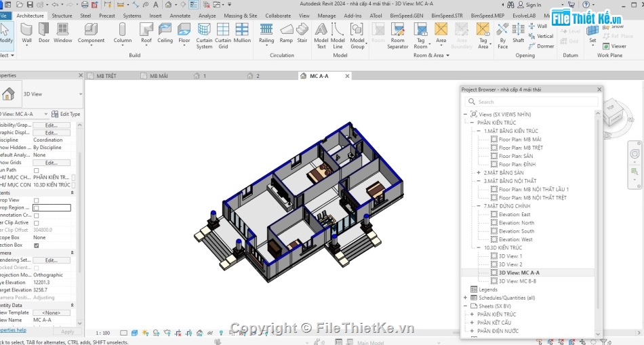Viewport: 644px width, 345px height.
Task: Open Elevation: South view
Action: [517, 231]
